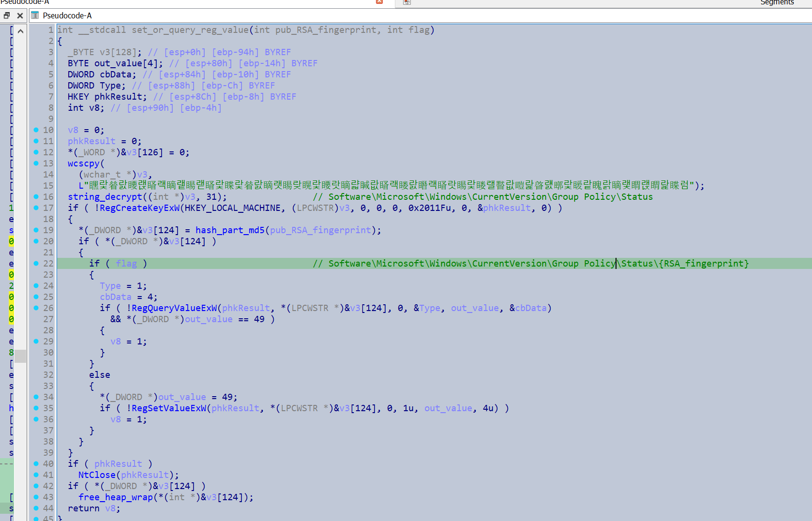Click the value 49 on line 34
The image size is (812, 521).
pos(227,397)
